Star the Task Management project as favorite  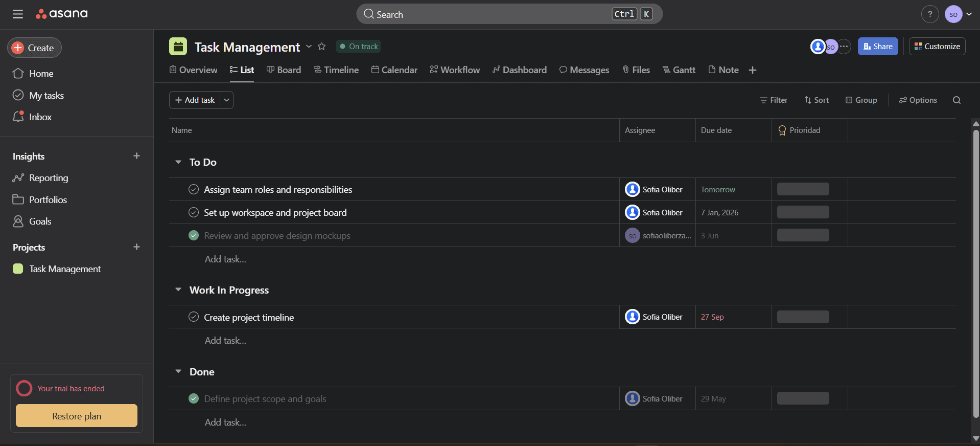[321, 47]
